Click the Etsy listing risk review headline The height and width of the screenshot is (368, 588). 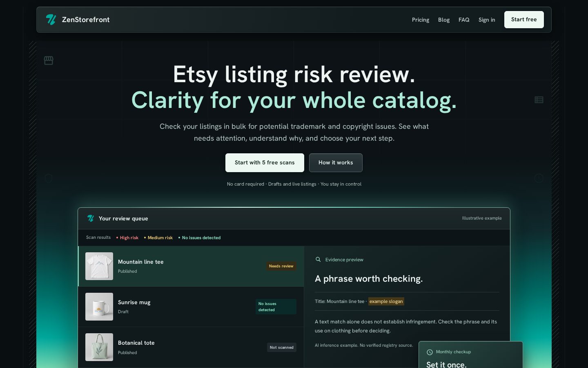294,74
